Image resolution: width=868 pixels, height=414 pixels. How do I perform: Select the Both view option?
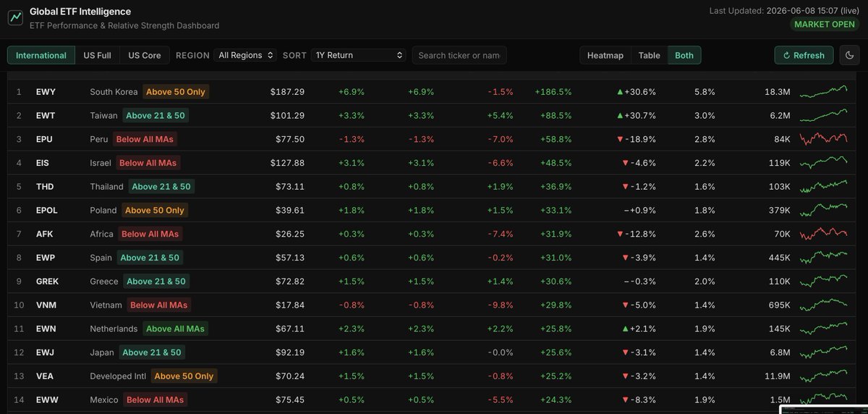(684, 55)
